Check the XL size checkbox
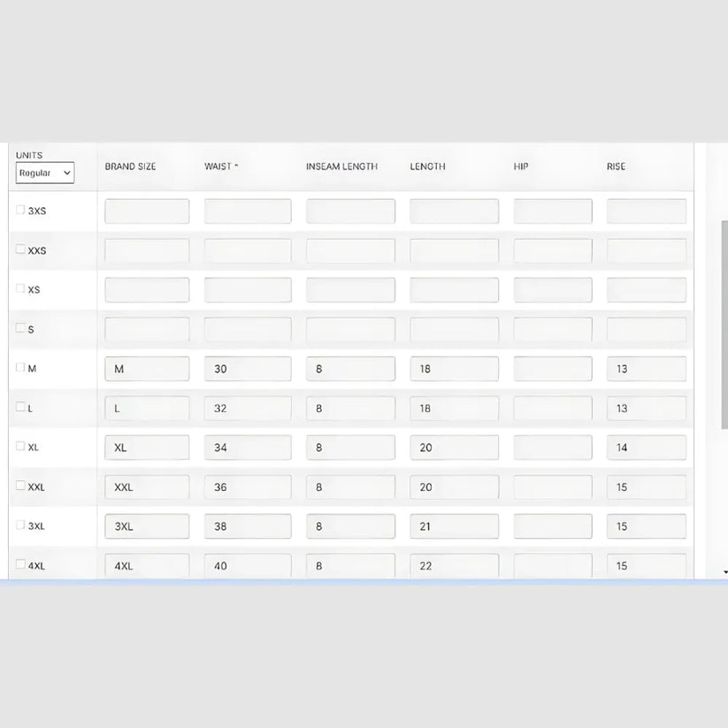Screen dimensions: 728x728 pos(20,447)
